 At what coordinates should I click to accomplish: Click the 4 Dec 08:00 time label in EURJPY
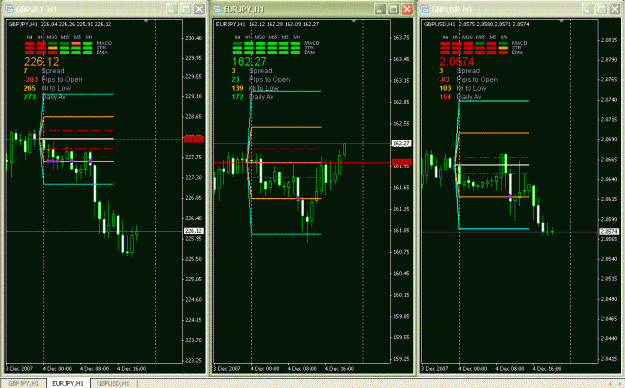point(302,369)
